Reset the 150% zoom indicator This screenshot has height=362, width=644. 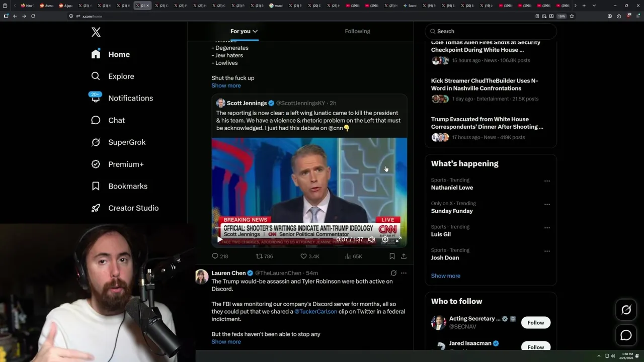coord(561,16)
